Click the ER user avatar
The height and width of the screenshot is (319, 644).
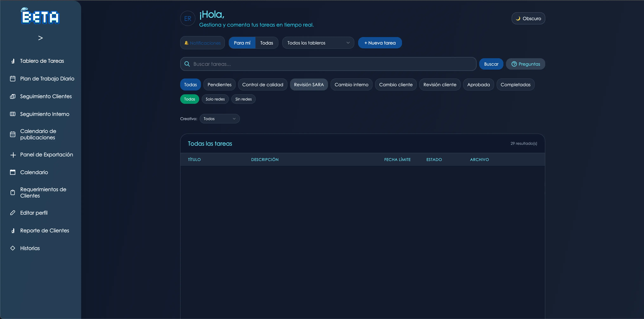click(188, 19)
